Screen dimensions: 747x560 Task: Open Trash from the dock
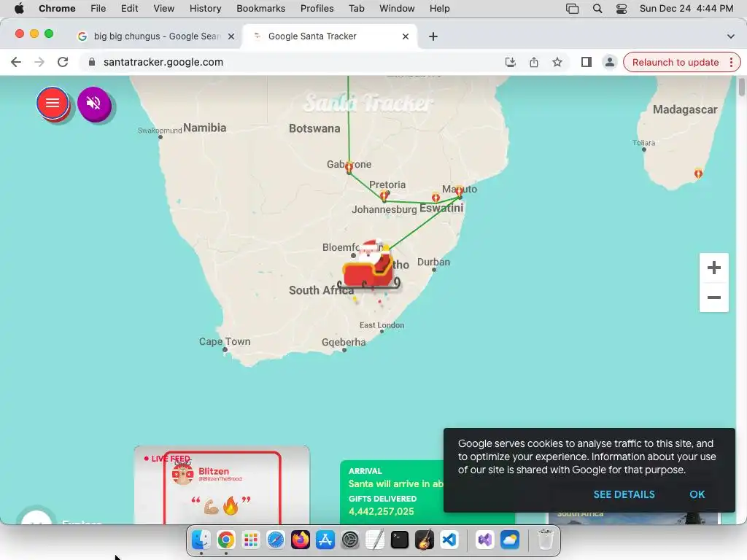click(x=546, y=540)
